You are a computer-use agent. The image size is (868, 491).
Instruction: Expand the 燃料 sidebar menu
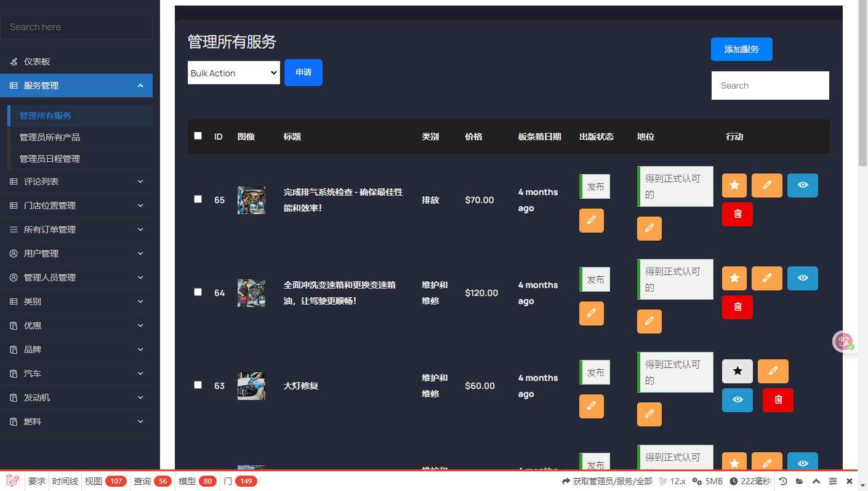coord(76,421)
